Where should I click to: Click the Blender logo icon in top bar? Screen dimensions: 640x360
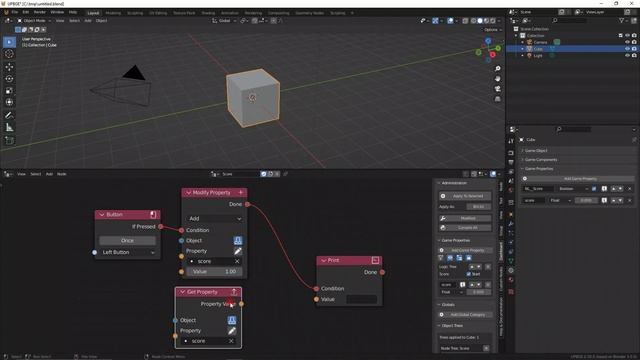[6, 12]
